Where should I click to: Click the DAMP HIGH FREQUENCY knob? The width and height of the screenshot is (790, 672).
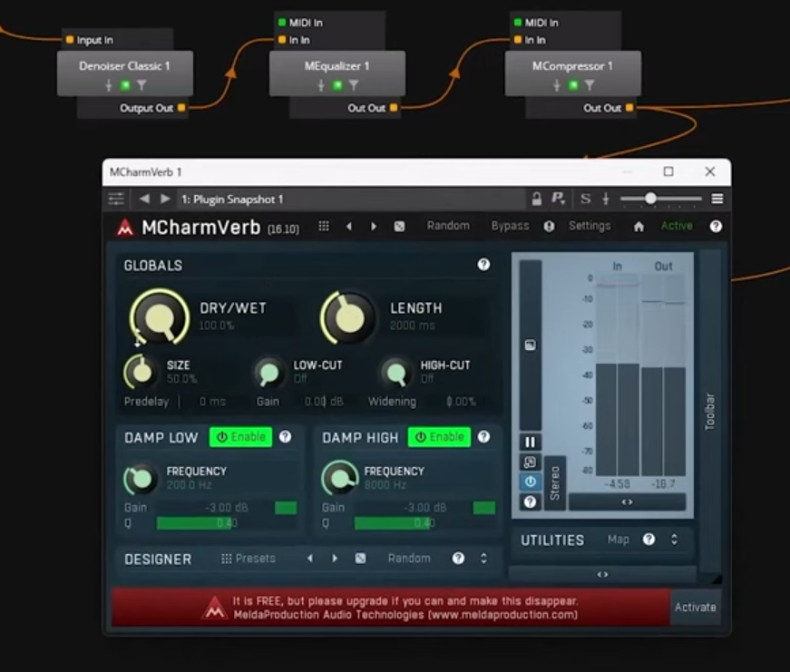click(339, 478)
